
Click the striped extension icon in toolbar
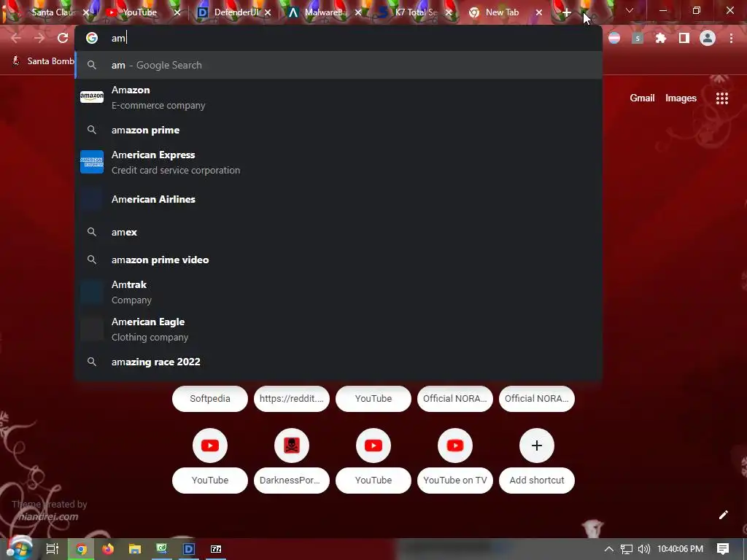coord(614,38)
